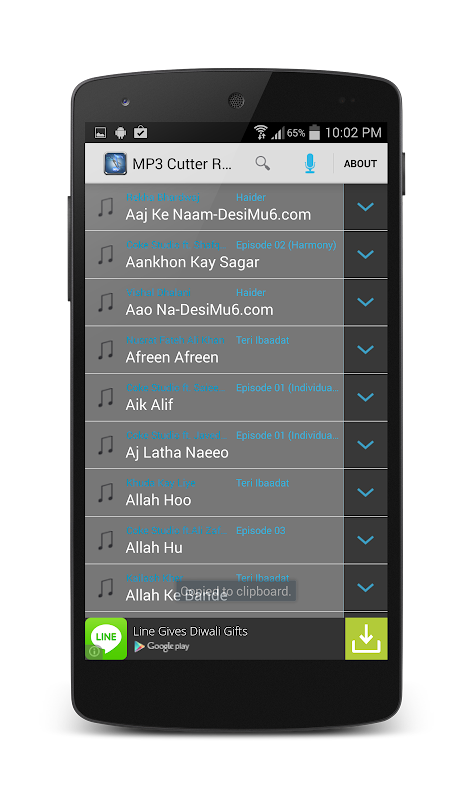Select the song Aao Na-DesiMu6.com
Image resolution: width=473 pixels, height=800 pixels.
pos(214,302)
